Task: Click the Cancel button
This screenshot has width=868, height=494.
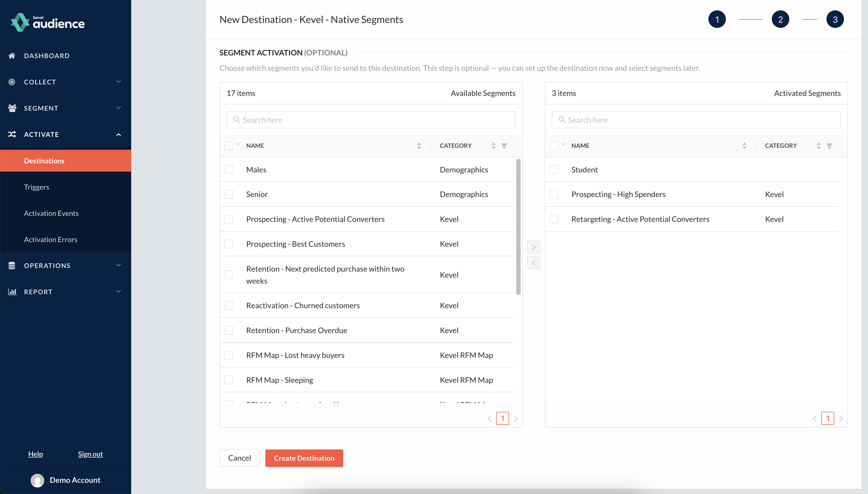Action: coord(239,458)
